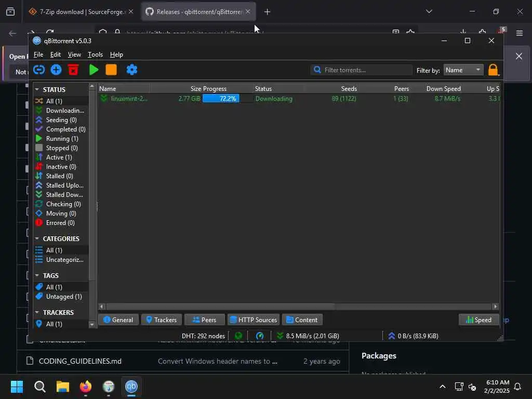Open the Trackers tab
532x399 pixels.
tap(162, 320)
